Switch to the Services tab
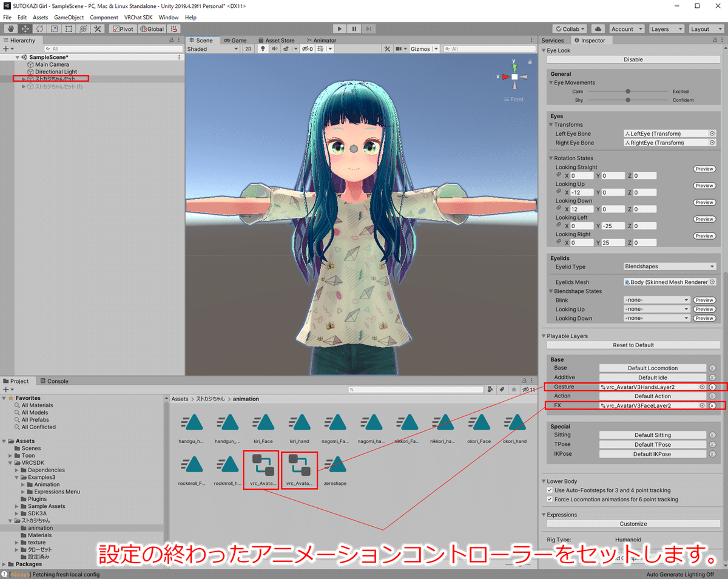Image resolution: width=728 pixels, height=579 pixels. [x=553, y=40]
